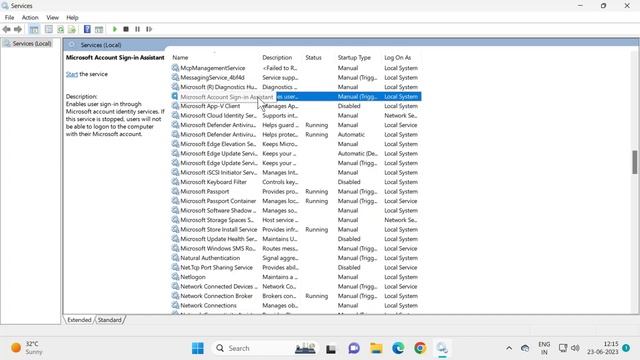
Task: Sort by Log On As column header
Action: pos(398,58)
